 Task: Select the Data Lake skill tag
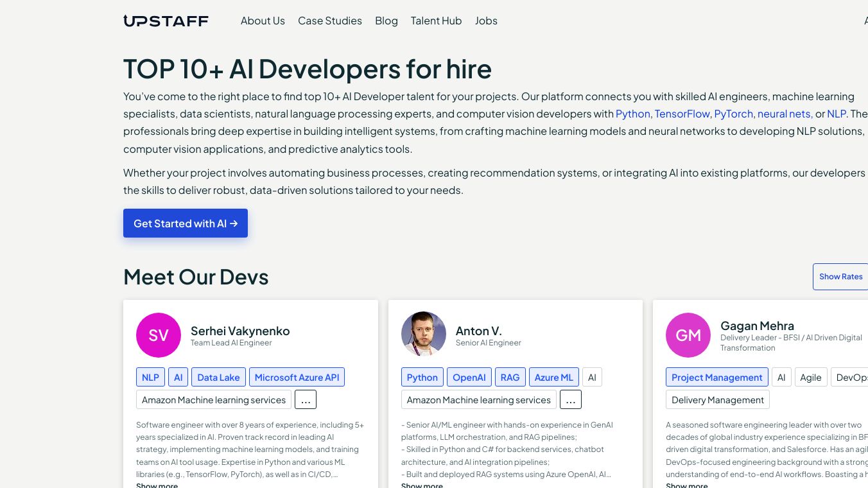pos(218,377)
